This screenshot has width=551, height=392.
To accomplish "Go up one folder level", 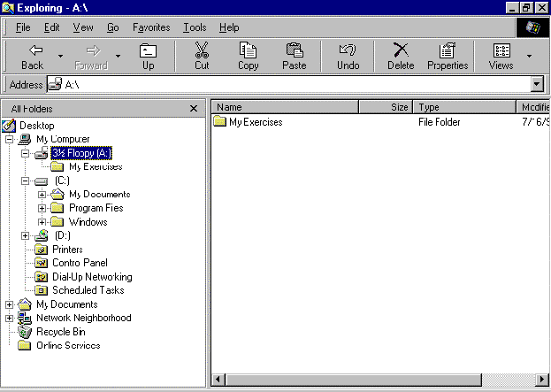I will point(148,56).
